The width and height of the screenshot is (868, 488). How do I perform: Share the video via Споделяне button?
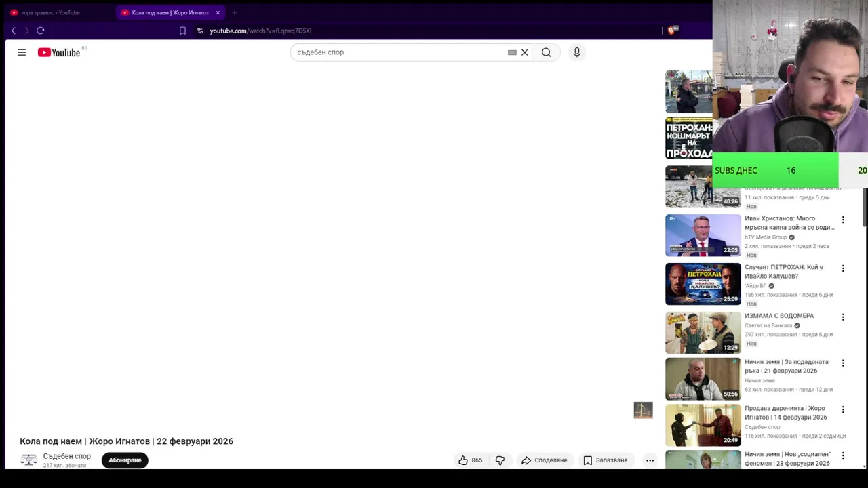click(544, 460)
